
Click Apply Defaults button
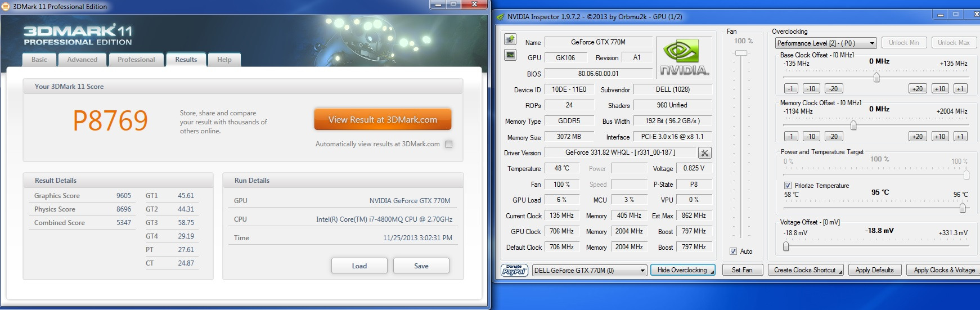pos(874,270)
